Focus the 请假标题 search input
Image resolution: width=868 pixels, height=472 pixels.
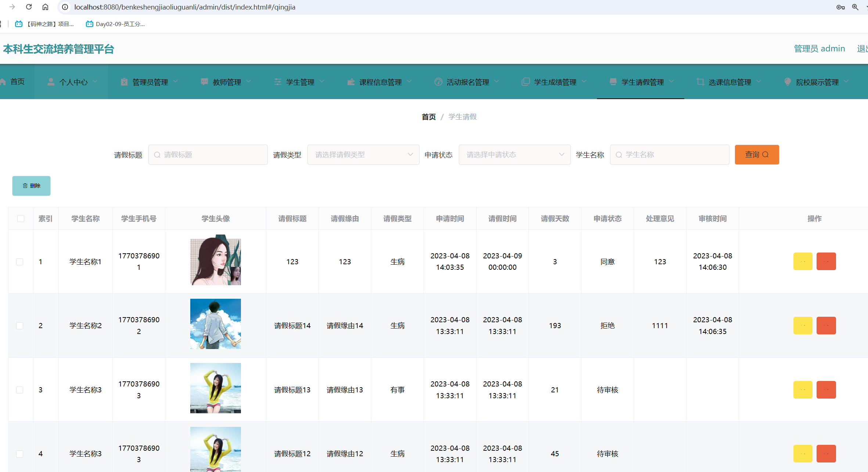[x=208, y=155]
